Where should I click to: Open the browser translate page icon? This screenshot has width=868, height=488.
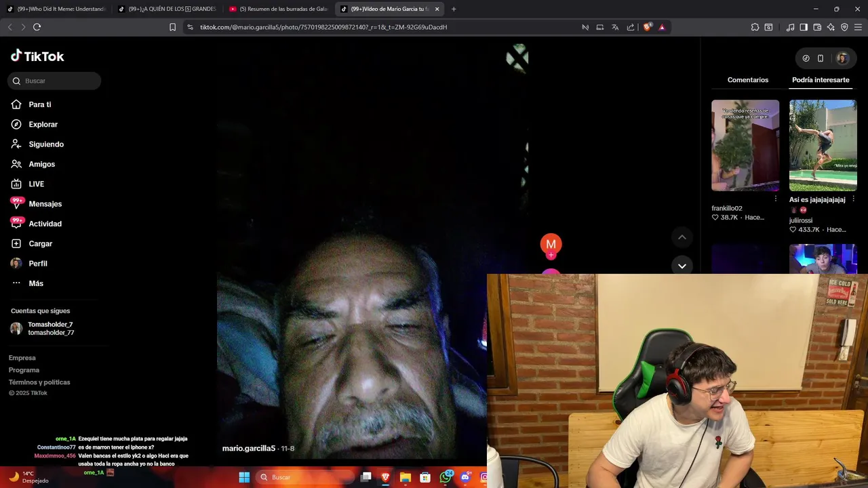[615, 27]
